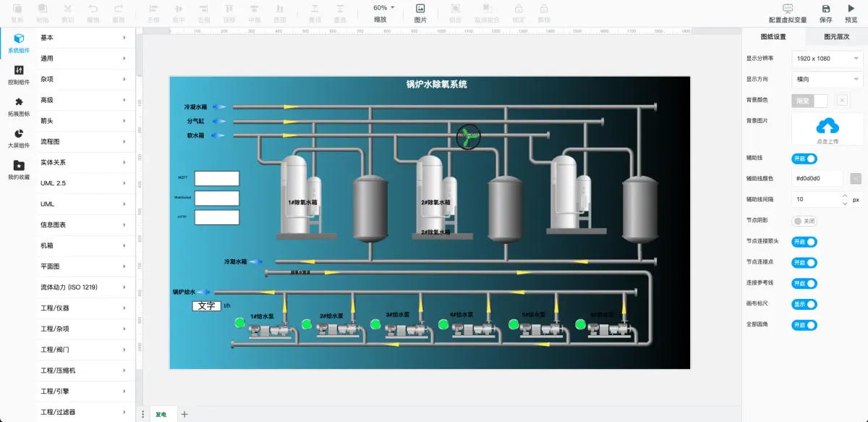Click the paste (粘贴) toolbar icon
The image size is (868, 422).
43,9
